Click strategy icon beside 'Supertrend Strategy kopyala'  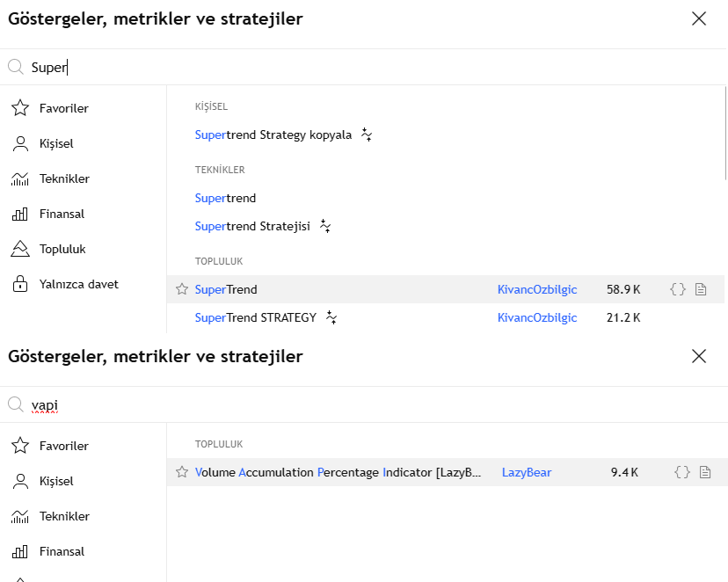(367, 135)
